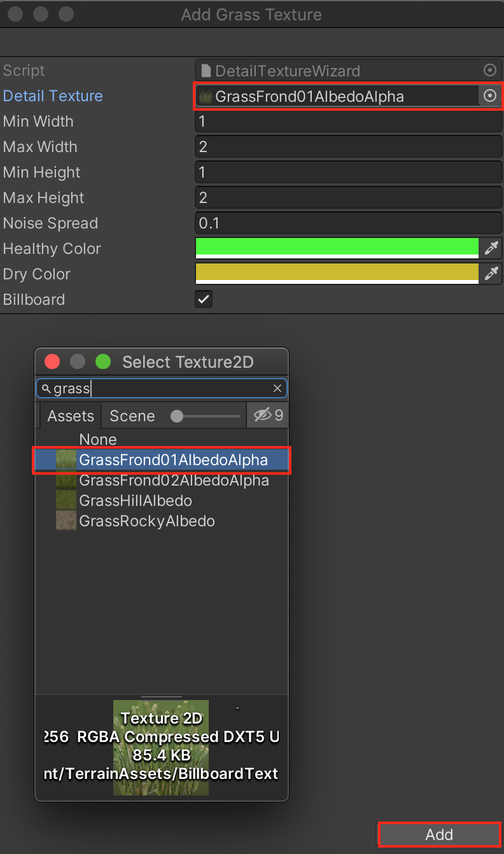Screen dimensions: 504x854
Task: Select None in texture list
Action: coord(98,440)
